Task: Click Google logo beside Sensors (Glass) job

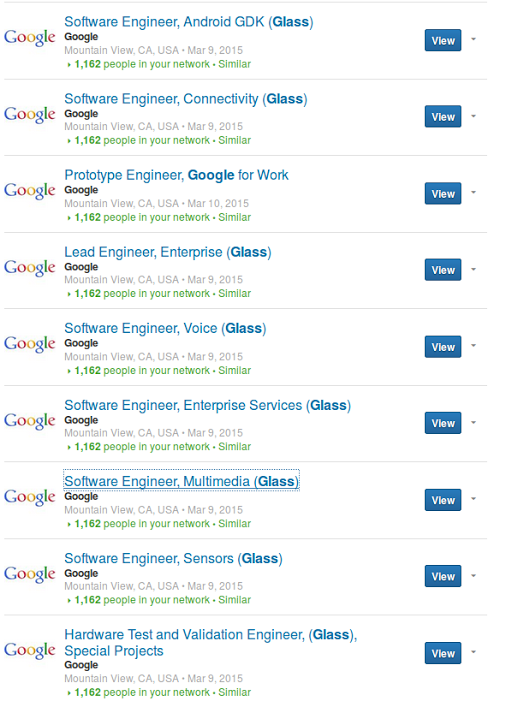Action: pyautogui.click(x=30, y=574)
